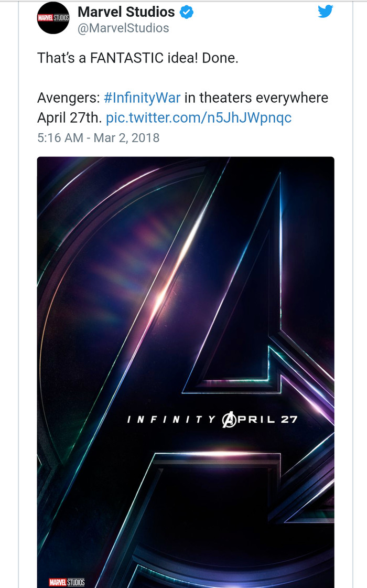Click the INFINITY word on the poster
Viewport: 367px width, 588px height.
click(x=171, y=420)
